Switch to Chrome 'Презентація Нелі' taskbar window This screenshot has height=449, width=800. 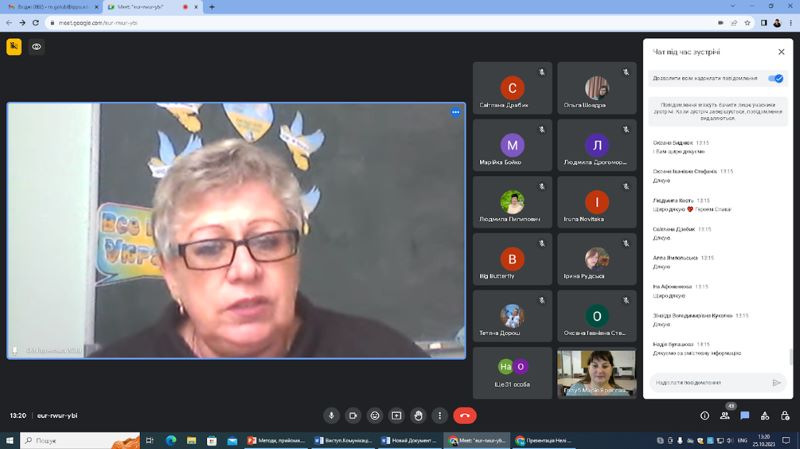[x=544, y=440]
